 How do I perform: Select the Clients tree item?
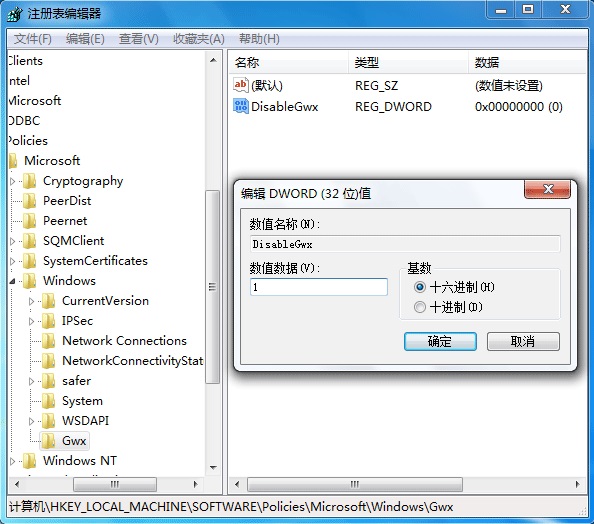pos(25,61)
